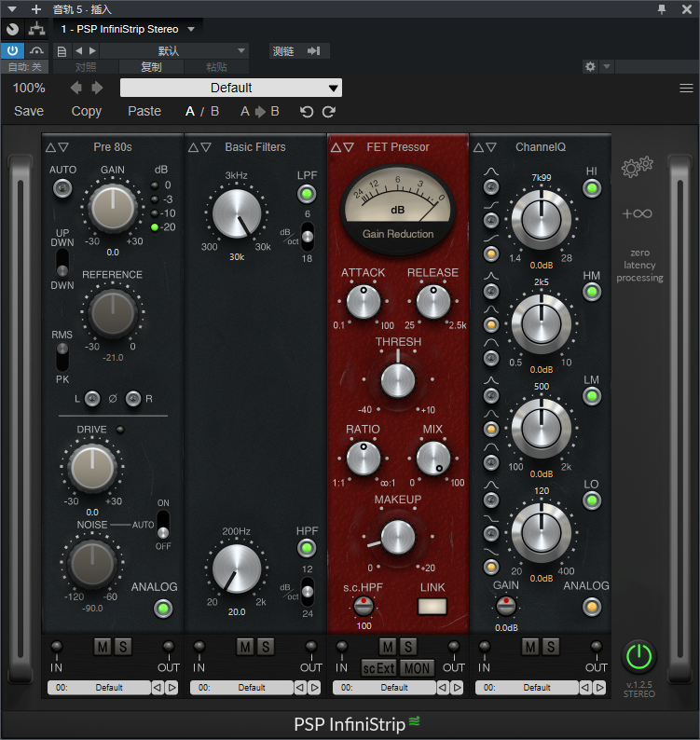Click the 复制 host tab
The image size is (700, 740).
(x=151, y=67)
